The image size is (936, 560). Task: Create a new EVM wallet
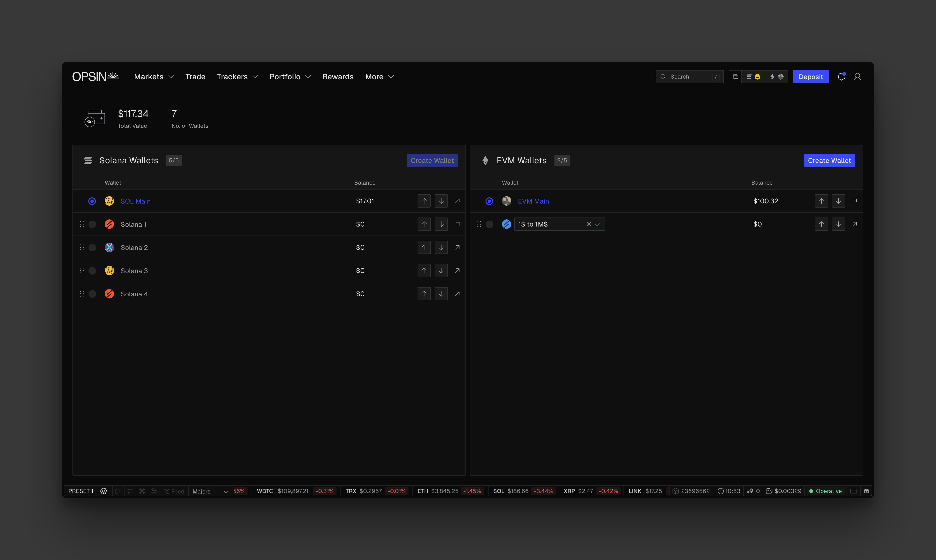[x=829, y=160]
